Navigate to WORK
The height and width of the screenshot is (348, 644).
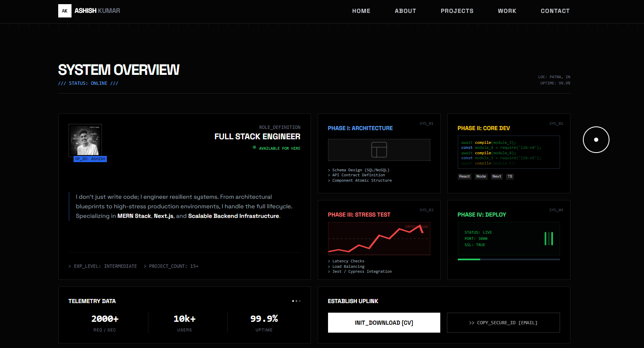coord(507,11)
